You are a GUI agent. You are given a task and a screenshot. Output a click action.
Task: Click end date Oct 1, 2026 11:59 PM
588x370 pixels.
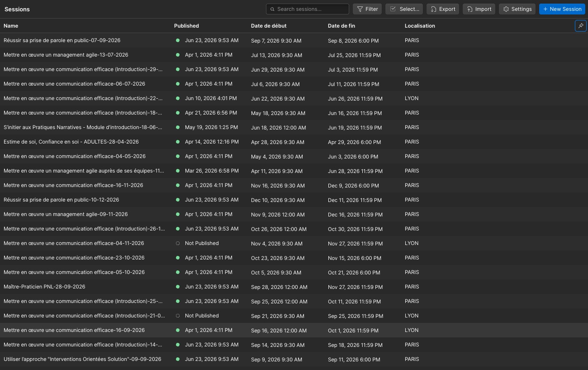point(353,331)
